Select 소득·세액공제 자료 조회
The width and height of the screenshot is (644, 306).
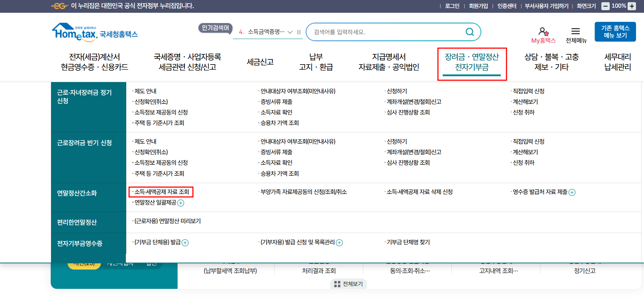[x=162, y=192]
